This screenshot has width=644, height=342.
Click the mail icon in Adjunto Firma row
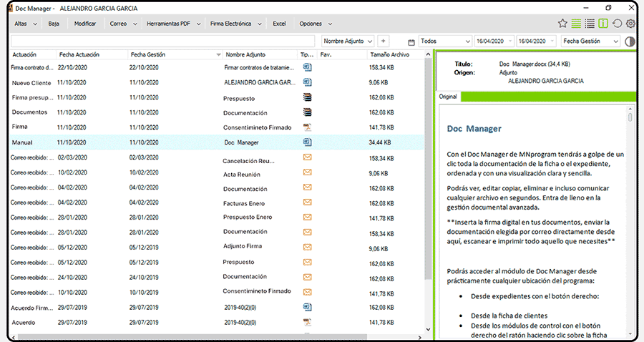(307, 247)
